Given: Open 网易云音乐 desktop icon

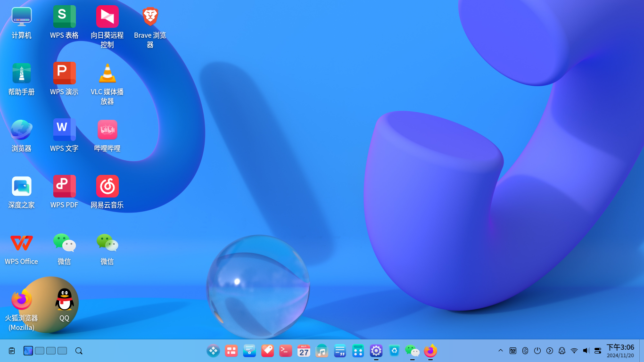Looking at the screenshot, I should [x=107, y=187].
